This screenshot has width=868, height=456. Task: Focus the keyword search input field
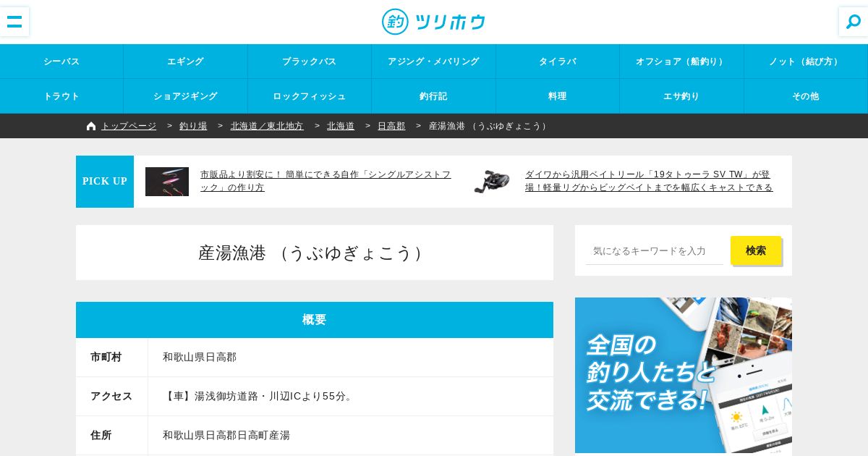pos(655,250)
